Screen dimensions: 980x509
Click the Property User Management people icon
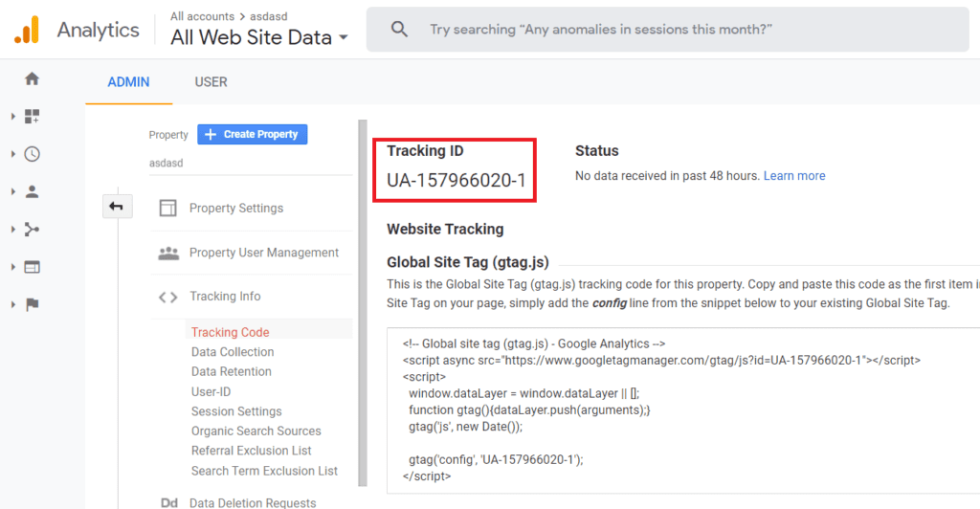point(168,253)
